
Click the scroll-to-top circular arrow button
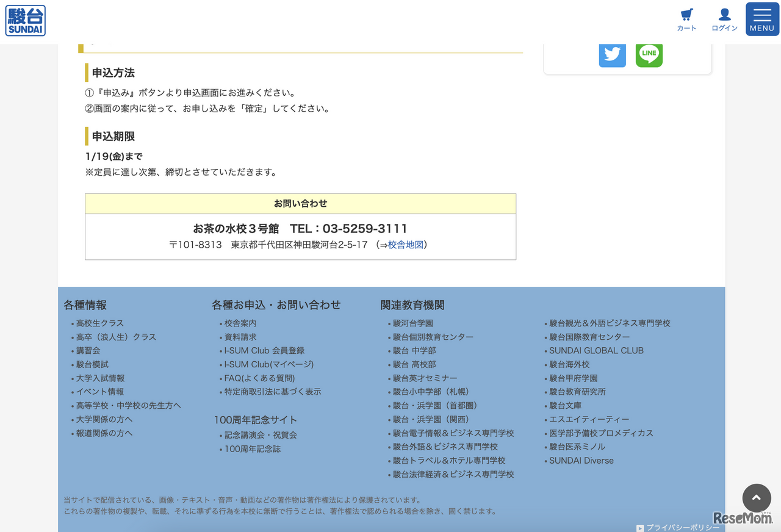coord(757,498)
